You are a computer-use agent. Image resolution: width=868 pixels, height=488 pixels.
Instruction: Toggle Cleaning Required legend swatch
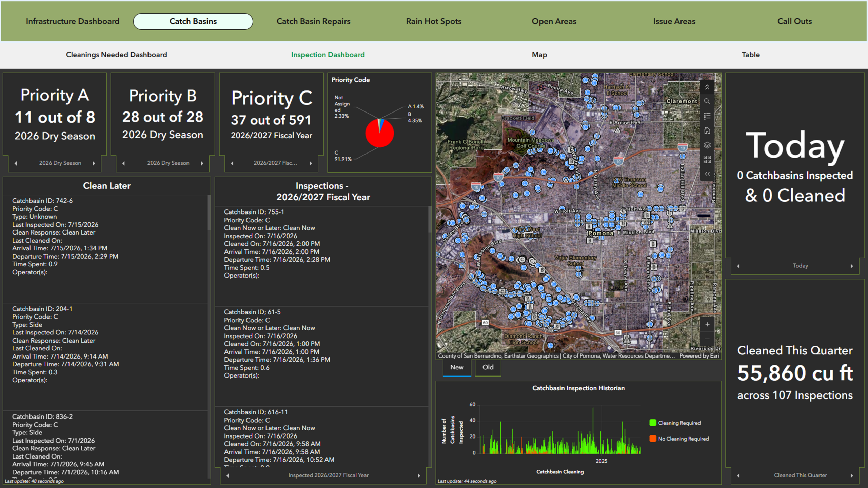[652, 423]
